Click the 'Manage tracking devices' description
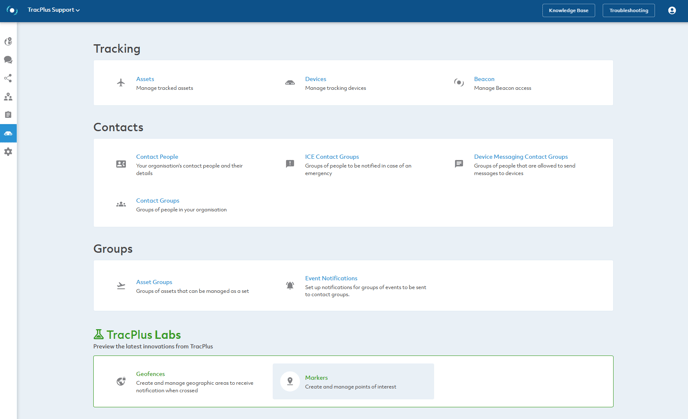Image resolution: width=688 pixels, height=419 pixels. pyautogui.click(x=335, y=88)
